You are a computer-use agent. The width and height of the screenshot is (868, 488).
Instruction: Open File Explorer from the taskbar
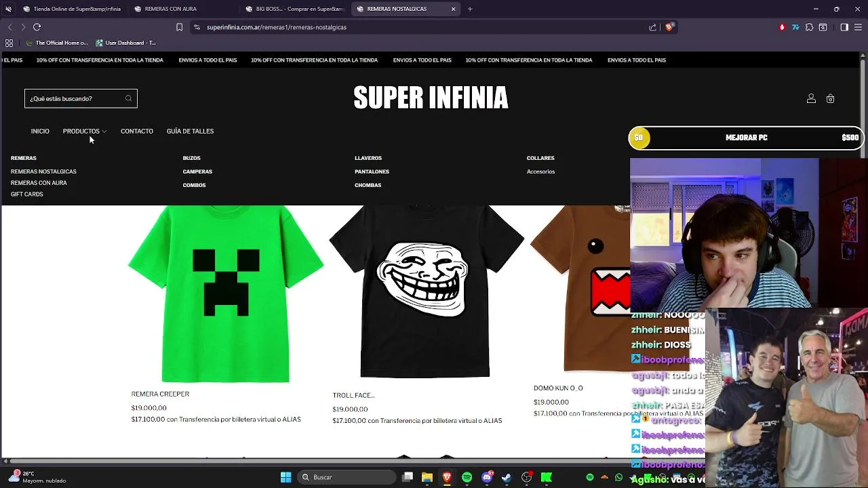coord(427,477)
